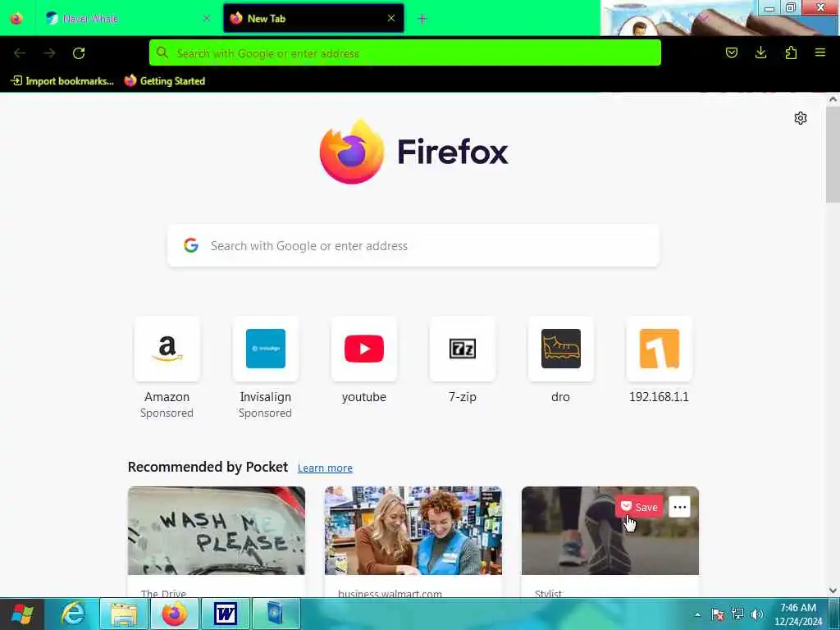Screen dimensions: 840x630
Task: Click the taskbar clock showing 7:46 AM
Action: [x=798, y=614]
